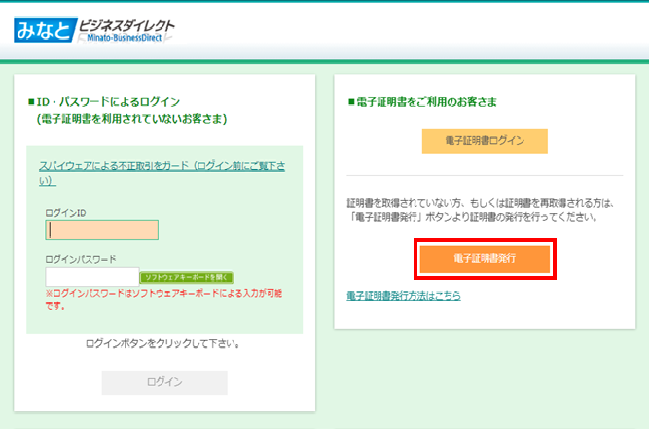
Task: Click the 電子証明書ログイン button
Action: pos(485,141)
